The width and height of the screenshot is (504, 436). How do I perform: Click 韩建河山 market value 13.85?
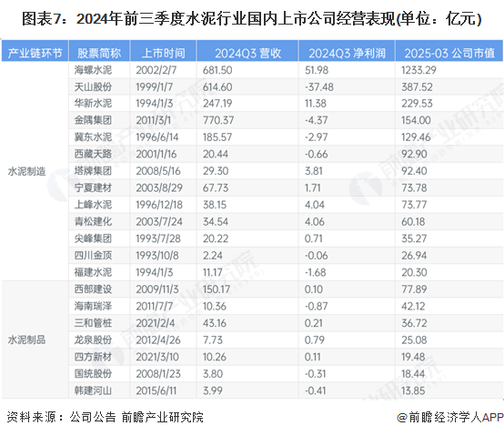pos(413,390)
